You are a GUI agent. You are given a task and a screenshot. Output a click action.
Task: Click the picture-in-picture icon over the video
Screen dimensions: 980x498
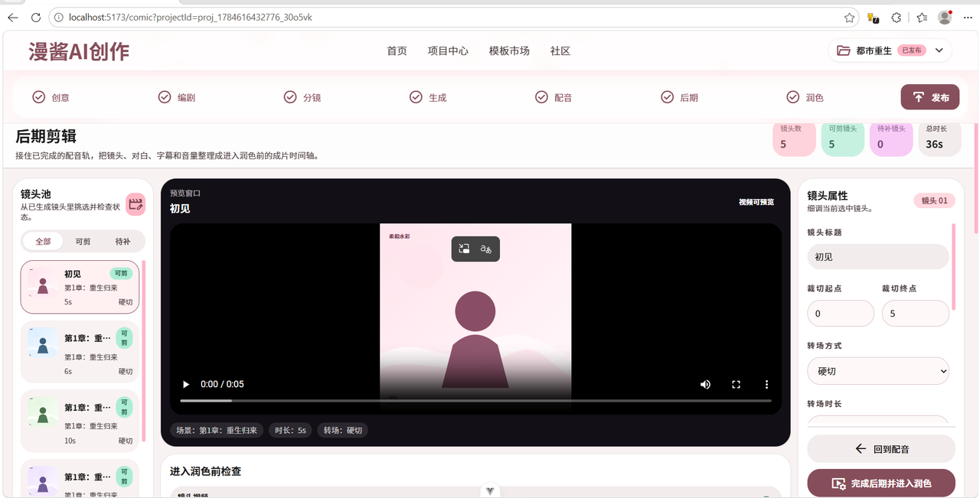click(464, 249)
